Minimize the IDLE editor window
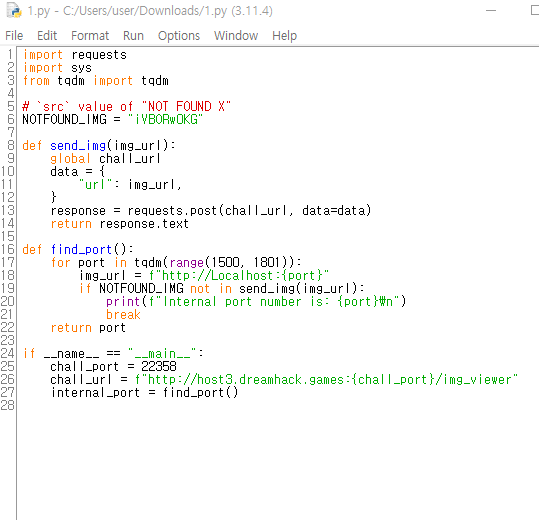This screenshot has height=520, width=539. pos(491,11)
